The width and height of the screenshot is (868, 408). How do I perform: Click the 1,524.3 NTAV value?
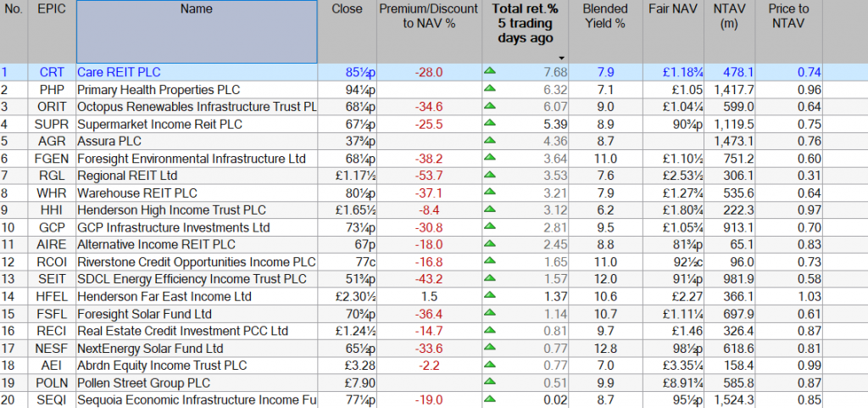[x=733, y=400]
